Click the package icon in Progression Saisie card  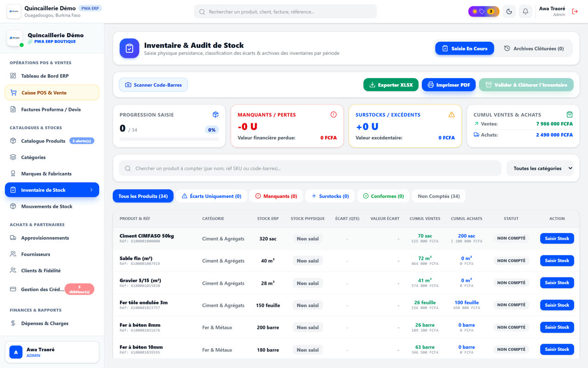215,115
